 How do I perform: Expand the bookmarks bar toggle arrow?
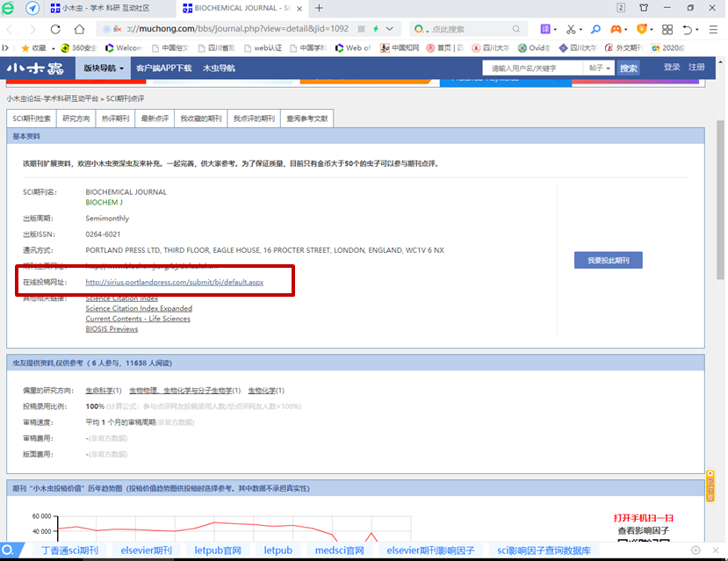pyautogui.click(x=5, y=47)
